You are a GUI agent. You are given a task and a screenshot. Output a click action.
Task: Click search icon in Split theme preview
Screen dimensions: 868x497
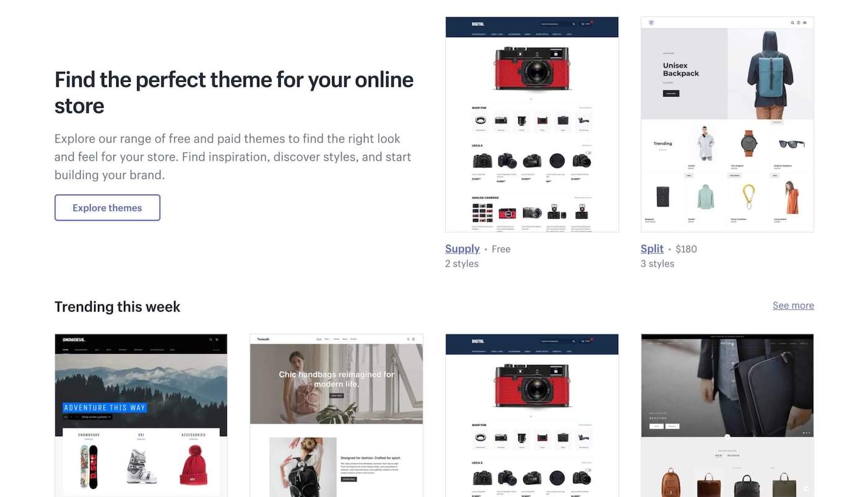tap(792, 22)
